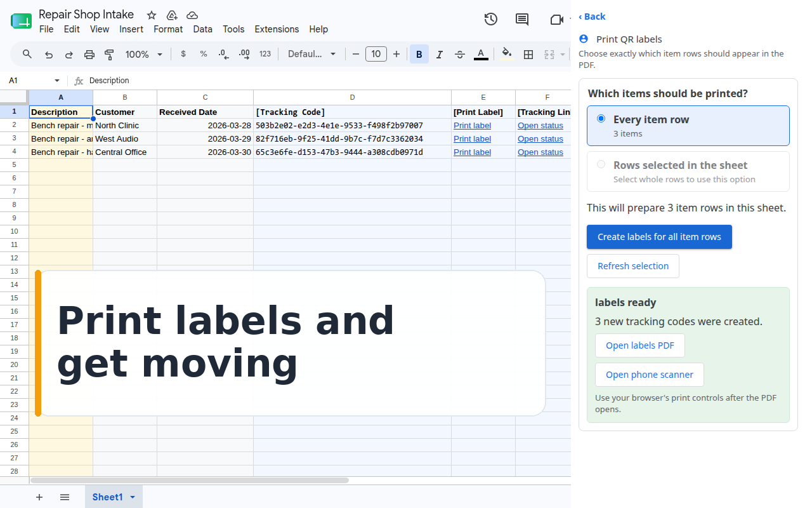This screenshot has height=508, width=812.
Task: Click Open labels PDF button
Action: (640, 345)
